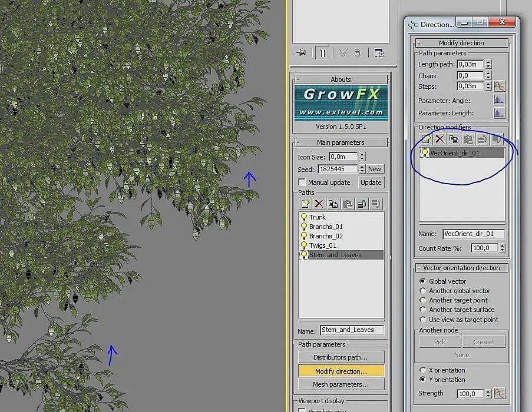532x412 pixels.
Task: Open Distributors path dialog
Action: click(x=341, y=357)
